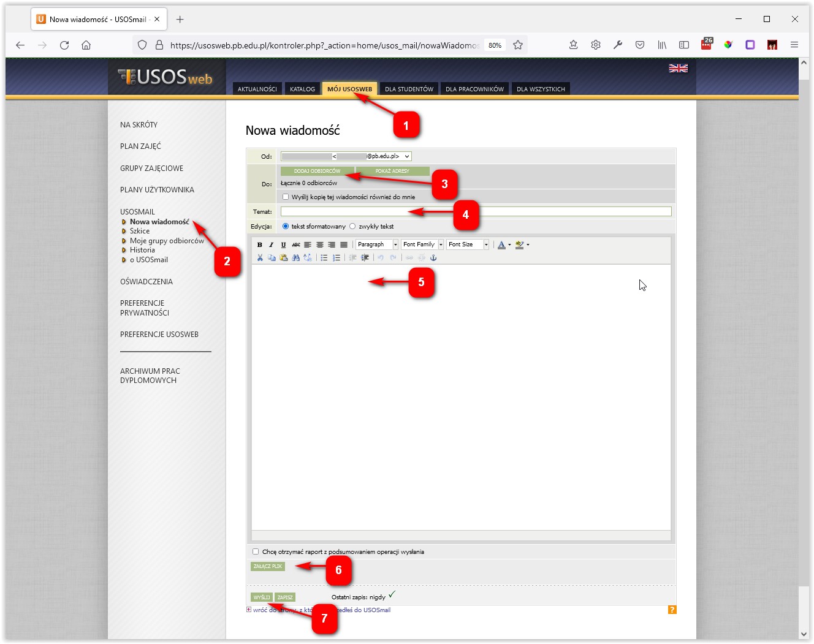Reload the page in the browser
This screenshot has height=644, width=814.
pos(64,45)
